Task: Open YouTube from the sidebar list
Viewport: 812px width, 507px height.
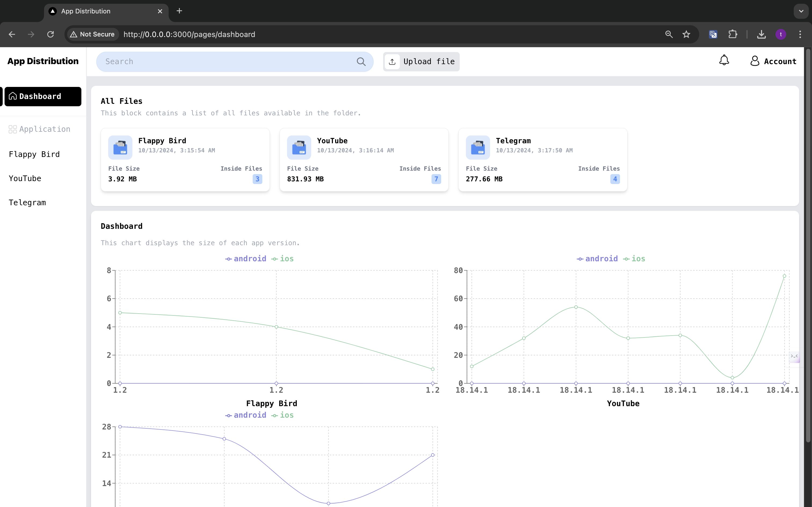Action: pos(25,178)
